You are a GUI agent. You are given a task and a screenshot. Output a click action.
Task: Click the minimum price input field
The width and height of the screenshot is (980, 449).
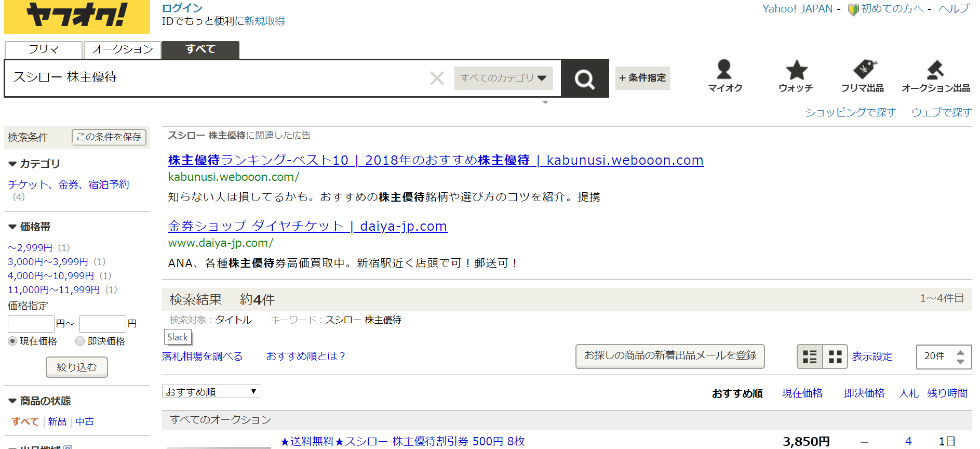[31, 324]
